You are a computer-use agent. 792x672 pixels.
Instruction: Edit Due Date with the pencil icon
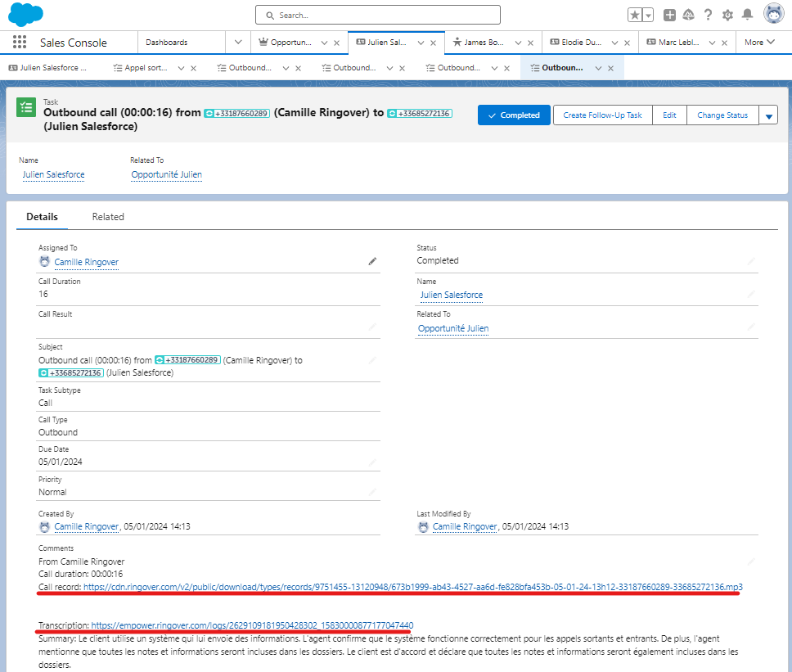coord(372,462)
